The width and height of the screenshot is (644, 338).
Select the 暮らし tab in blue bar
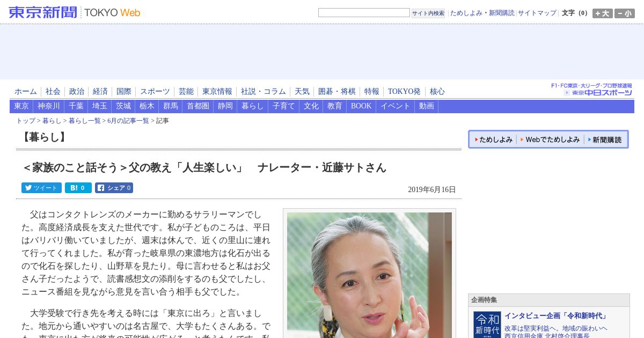point(253,106)
